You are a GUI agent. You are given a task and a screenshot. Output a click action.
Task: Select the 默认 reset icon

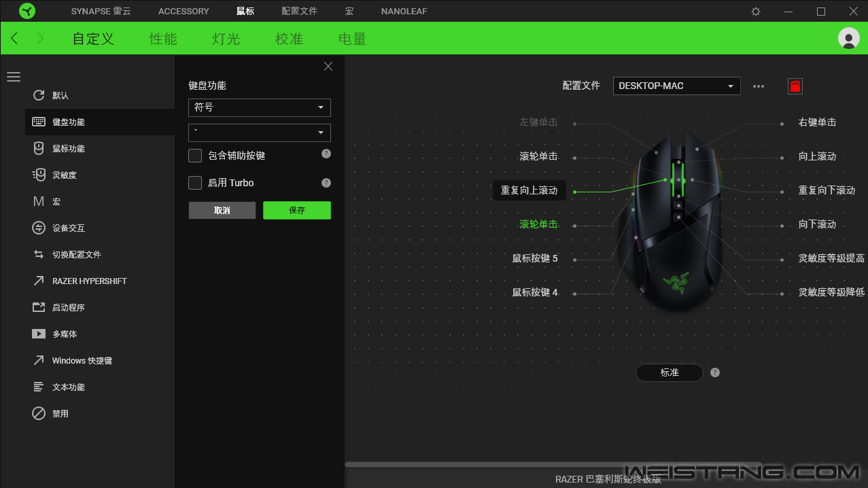39,95
